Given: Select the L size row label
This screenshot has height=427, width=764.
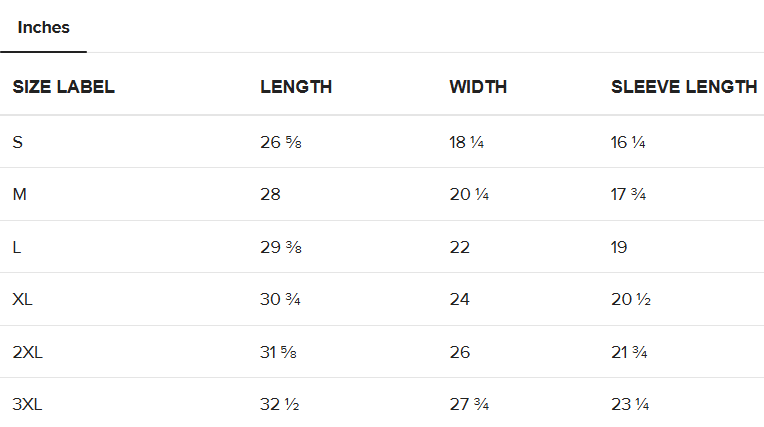Looking at the screenshot, I should pyautogui.click(x=17, y=247).
